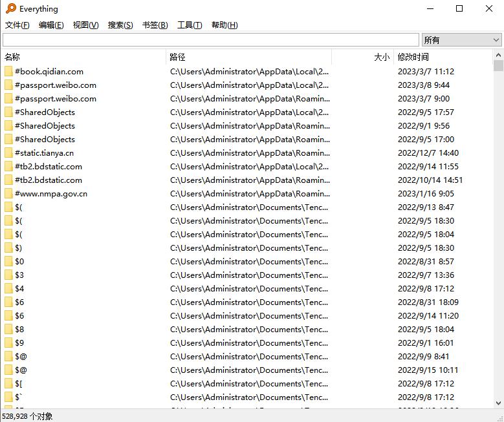Click folder icon of $3 row

coord(8,275)
